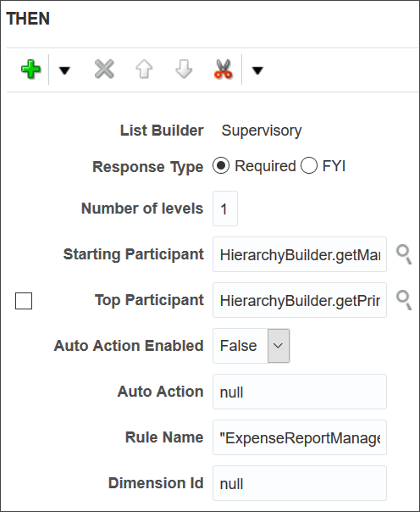420x512 pixels.
Task: Click the Dimension Id input field
Action: (x=300, y=483)
